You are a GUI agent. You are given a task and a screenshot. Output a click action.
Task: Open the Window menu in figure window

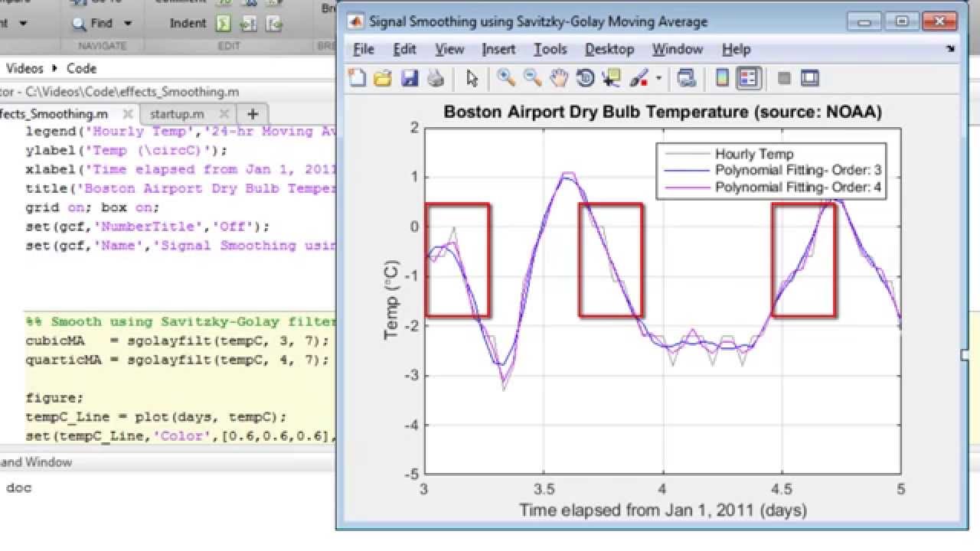678,49
